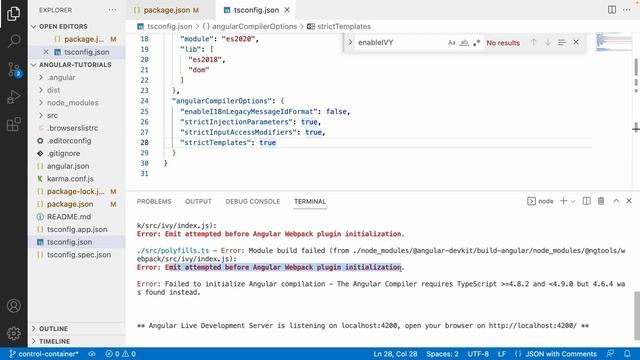640x360 pixels.
Task: Add a new terminal with plus icon
Action: tap(563, 201)
